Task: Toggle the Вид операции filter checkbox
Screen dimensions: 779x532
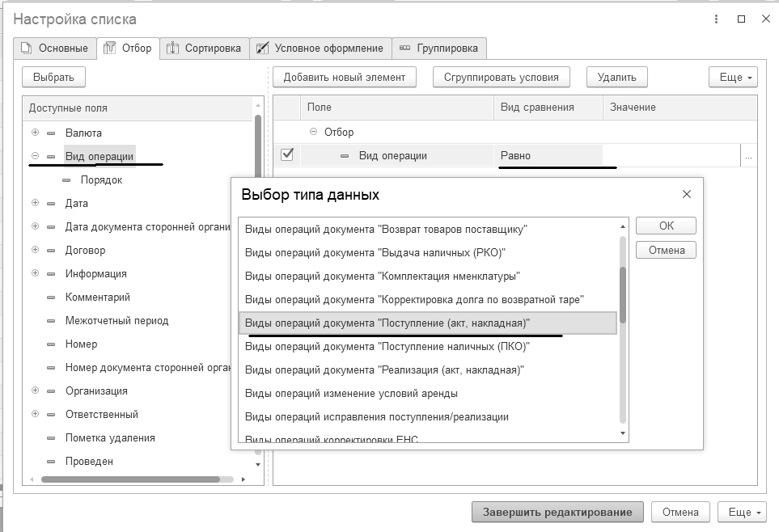Action: click(286, 155)
